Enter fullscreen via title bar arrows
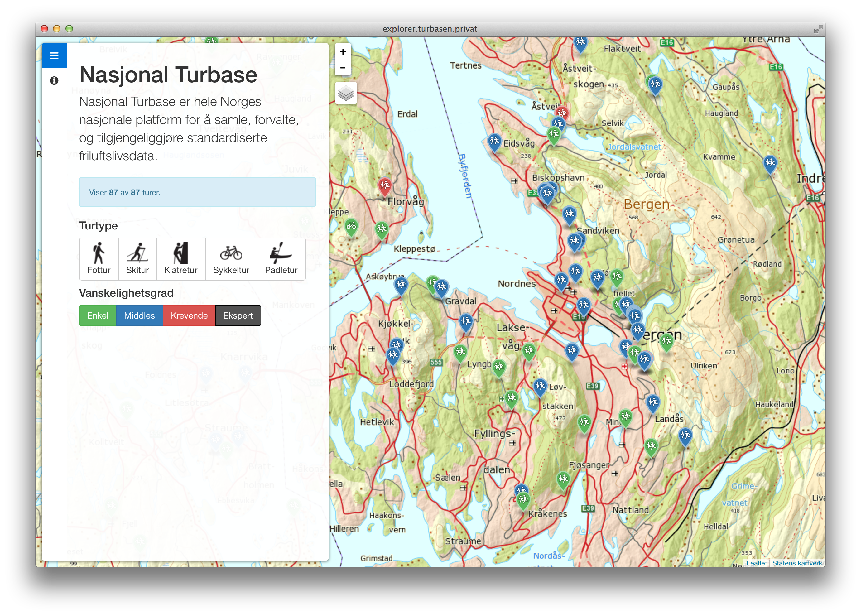 click(818, 29)
